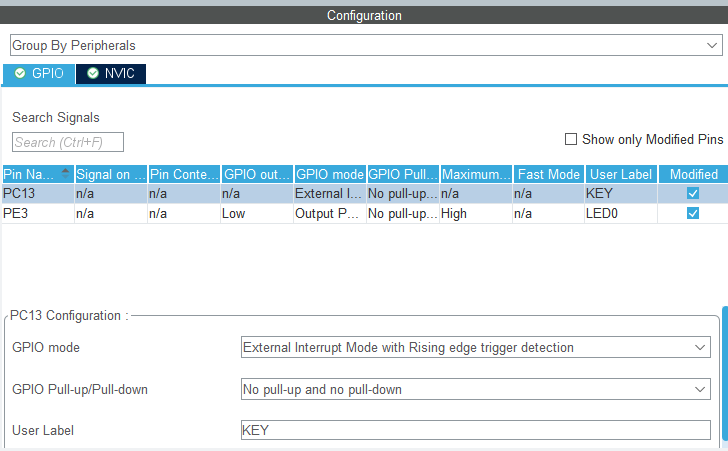This screenshot has height=451, width=728.
Task: Toggle Modified checkbox for PC13 row
Action: (x=693, y=193)
